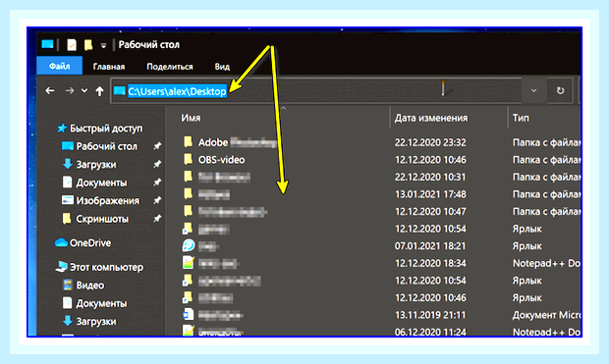Click the New folder quick access icon
The height and width of the screenshot is (364, 609).
88,45
